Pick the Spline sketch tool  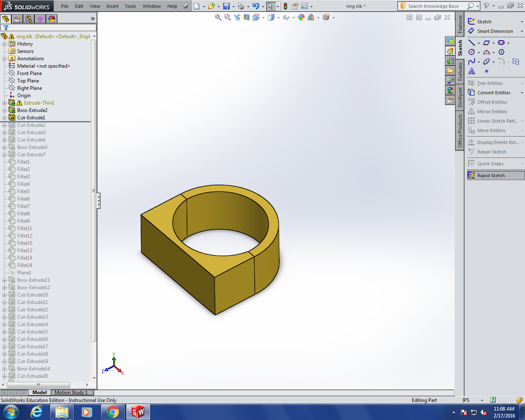coord(472,62)
